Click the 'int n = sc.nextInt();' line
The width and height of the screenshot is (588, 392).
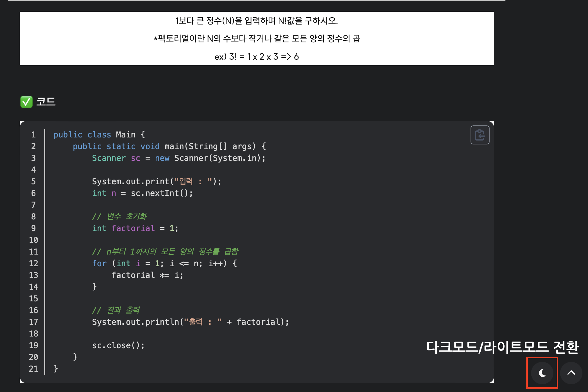pos(142,193)
